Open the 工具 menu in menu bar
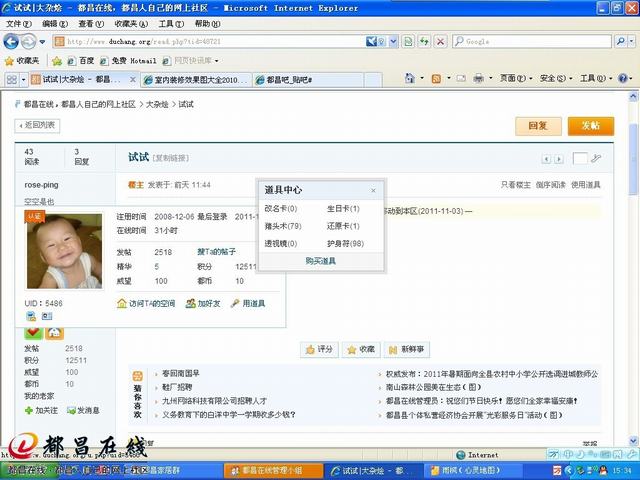This screenshot has height=480, width=640. (x=171, y=24)
